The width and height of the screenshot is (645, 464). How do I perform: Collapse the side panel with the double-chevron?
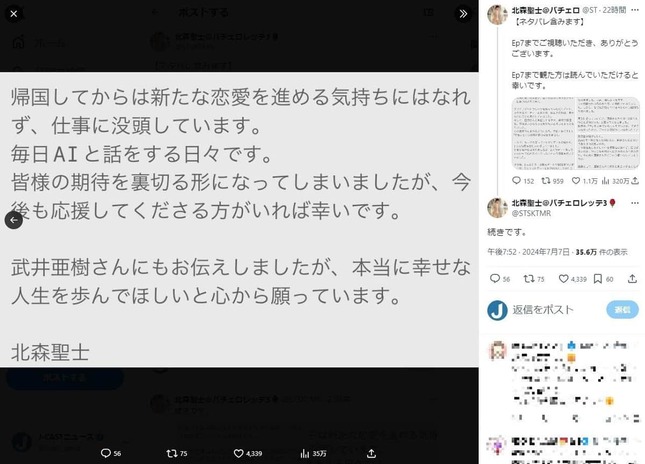click(x=463, y=14)
